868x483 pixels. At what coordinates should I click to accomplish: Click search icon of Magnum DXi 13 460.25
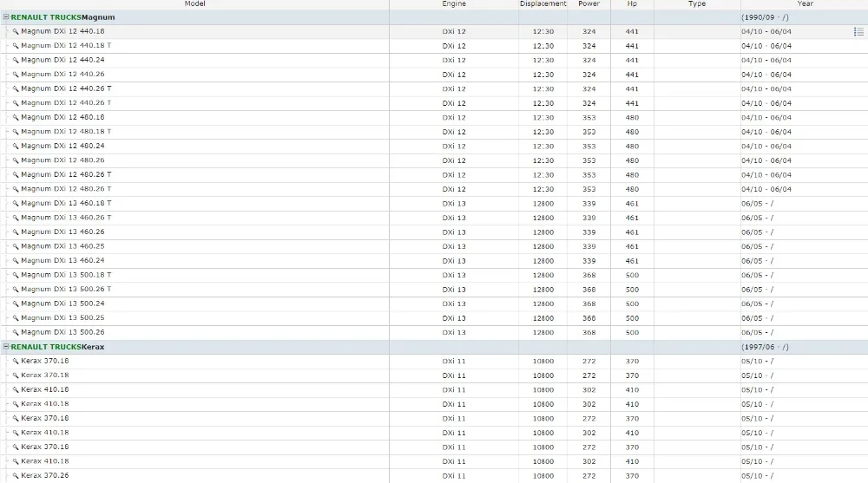coord(16,247)
